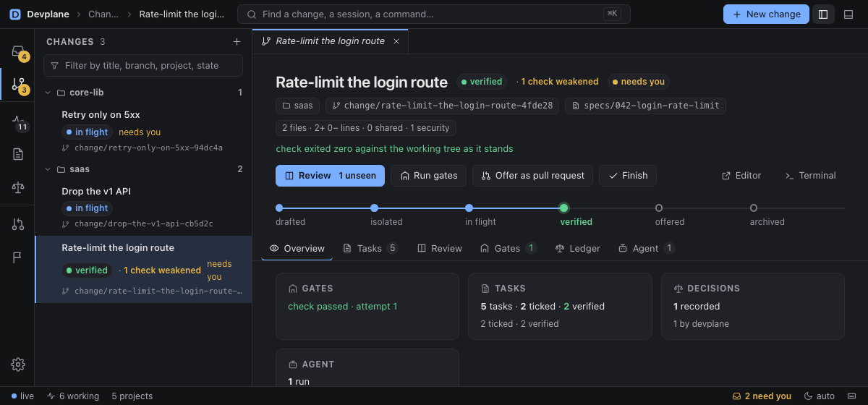This screenshot has height=405, width=868.
Task: Select Retry only on 5xx change
Action: (x=143, y=131)
